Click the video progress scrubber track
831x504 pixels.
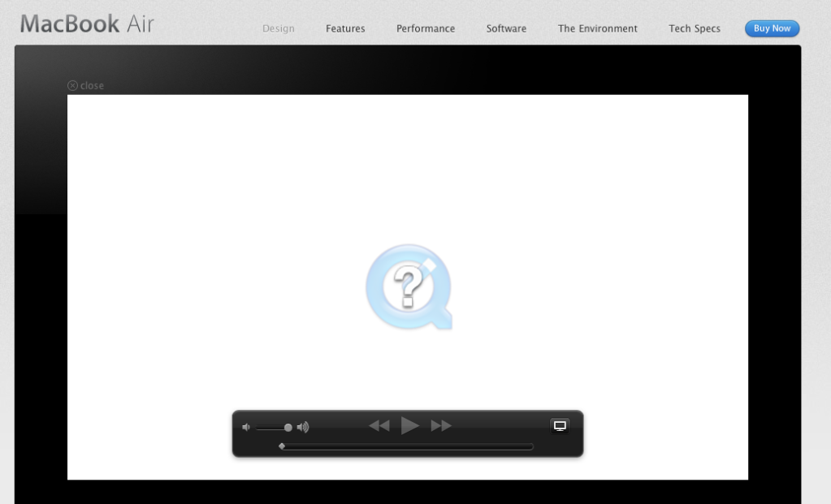pos(406,447)
